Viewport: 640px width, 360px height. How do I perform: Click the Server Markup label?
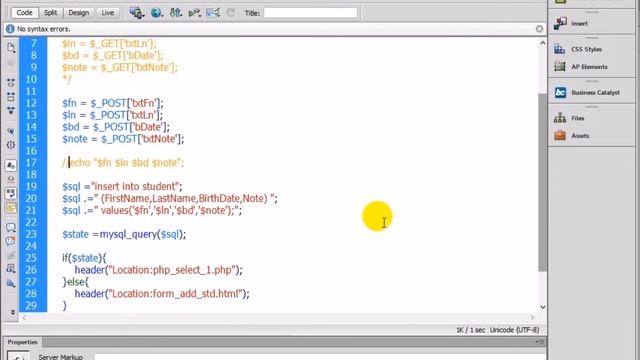click(x=60, y=357)
